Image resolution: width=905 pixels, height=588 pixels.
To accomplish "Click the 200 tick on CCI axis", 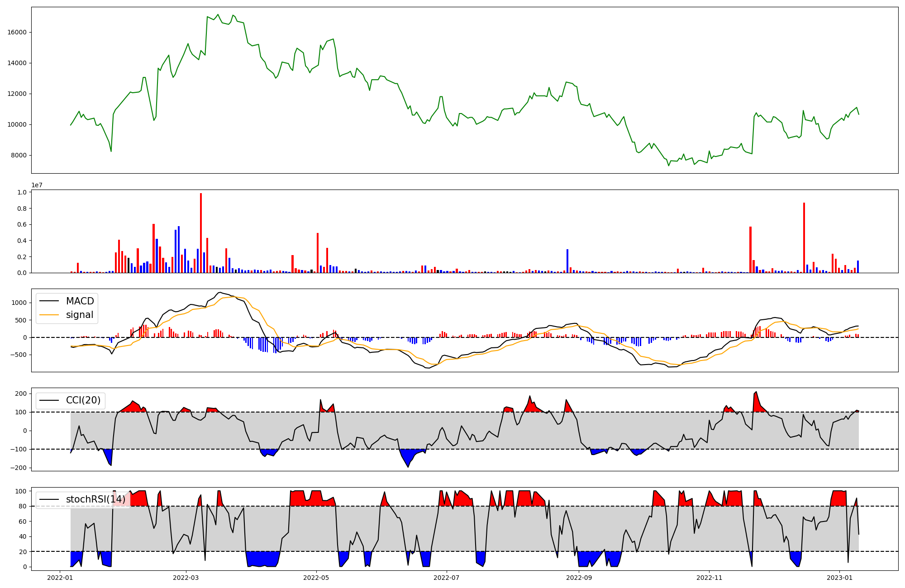I will 21,394.
